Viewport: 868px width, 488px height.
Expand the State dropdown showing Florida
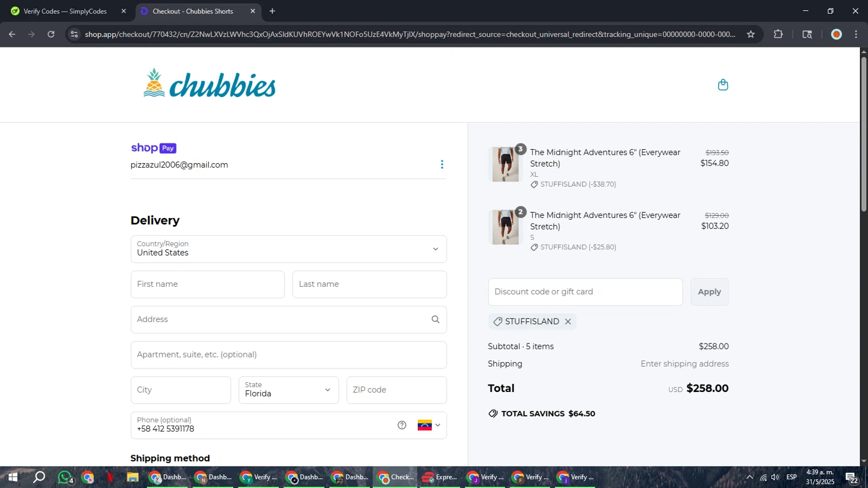pos(289,390)
